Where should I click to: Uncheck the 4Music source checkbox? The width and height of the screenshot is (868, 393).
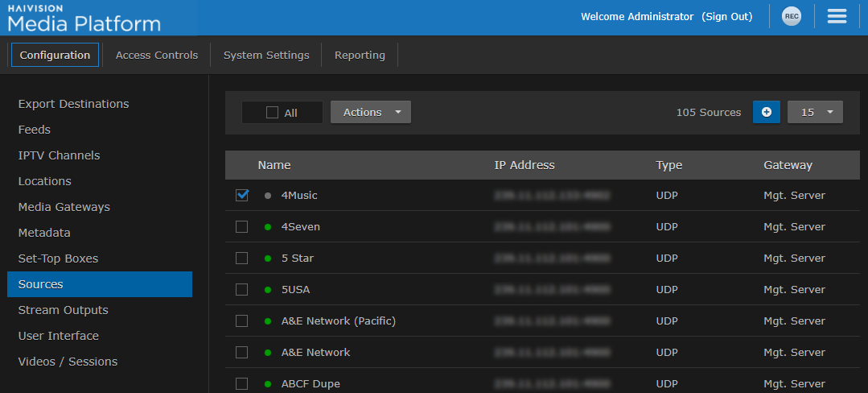(x=242, y=195)
